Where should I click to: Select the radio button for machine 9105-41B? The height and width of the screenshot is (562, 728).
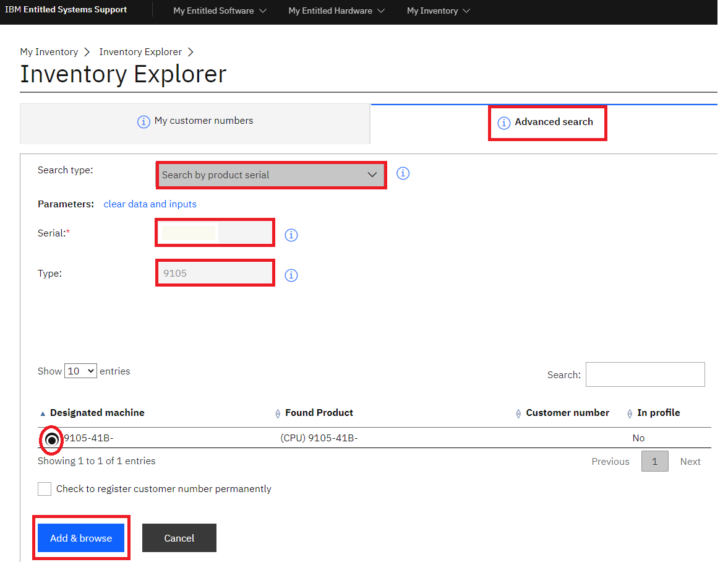coord(51,440)
